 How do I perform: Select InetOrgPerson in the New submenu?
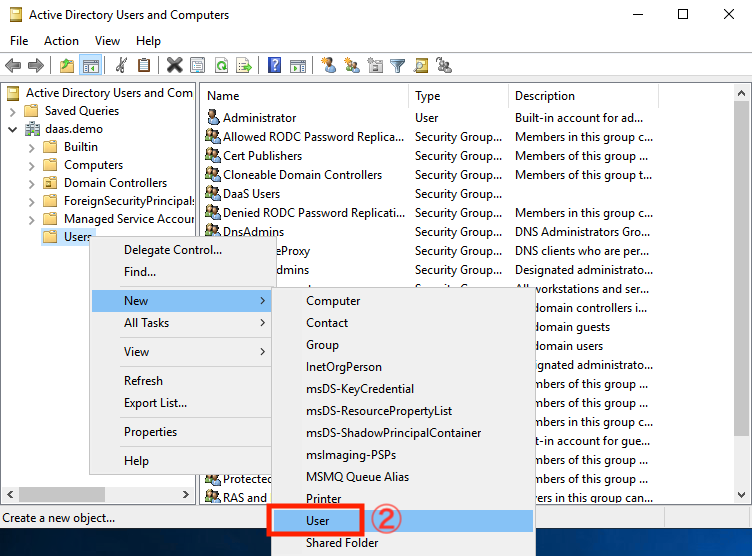tap(403, 367)
